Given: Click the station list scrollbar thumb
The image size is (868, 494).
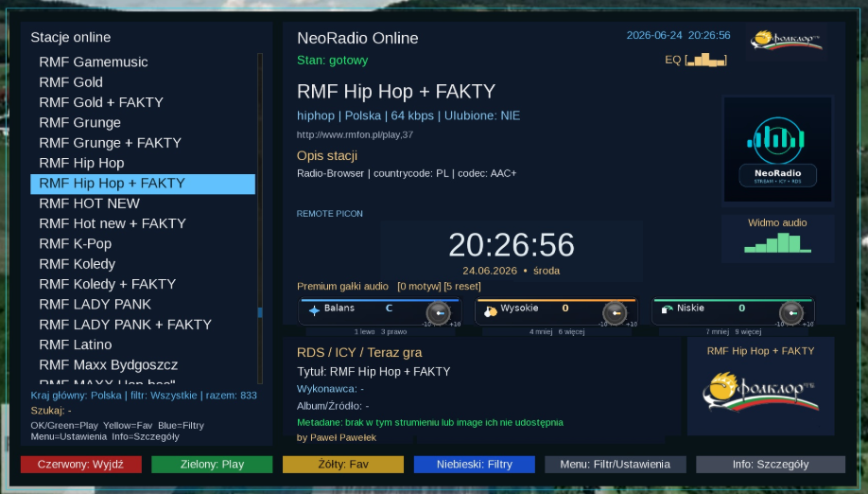Looking at the screenshot, I should 260,312.
